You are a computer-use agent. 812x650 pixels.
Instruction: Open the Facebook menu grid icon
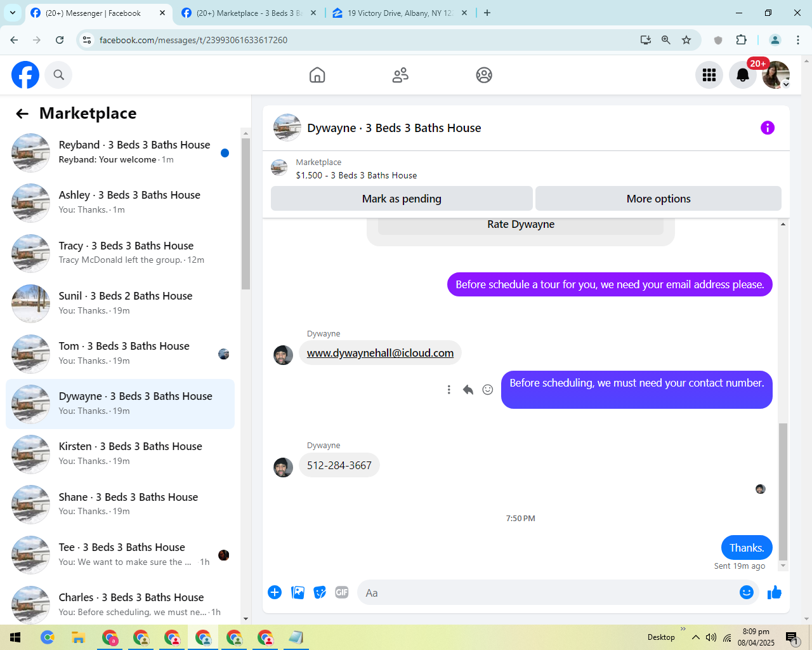coord(709,75)
